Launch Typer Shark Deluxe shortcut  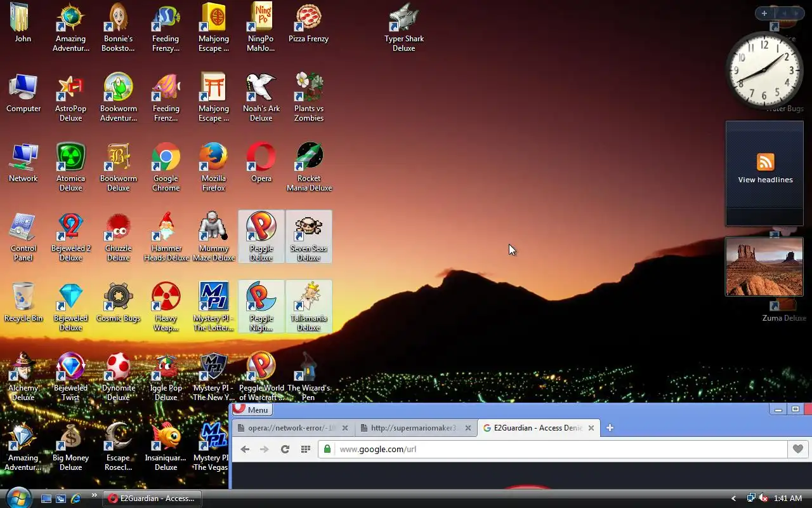[404, 27]
